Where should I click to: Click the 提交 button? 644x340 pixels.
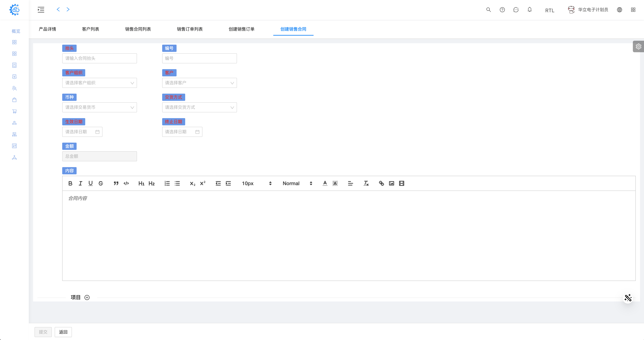43,332
